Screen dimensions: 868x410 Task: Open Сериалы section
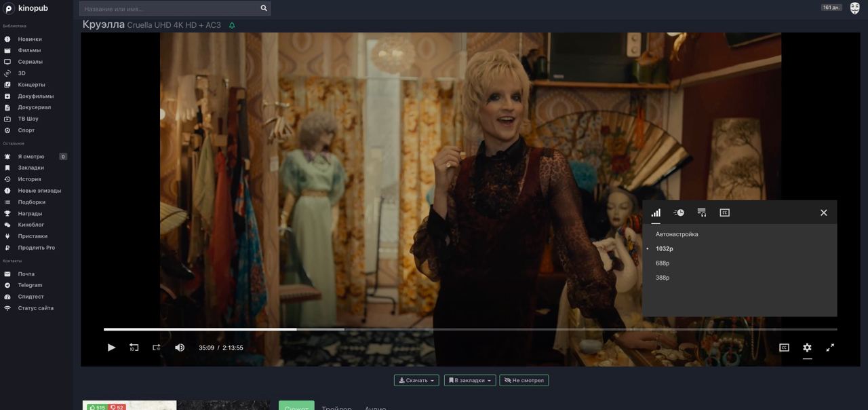point(30,62)
